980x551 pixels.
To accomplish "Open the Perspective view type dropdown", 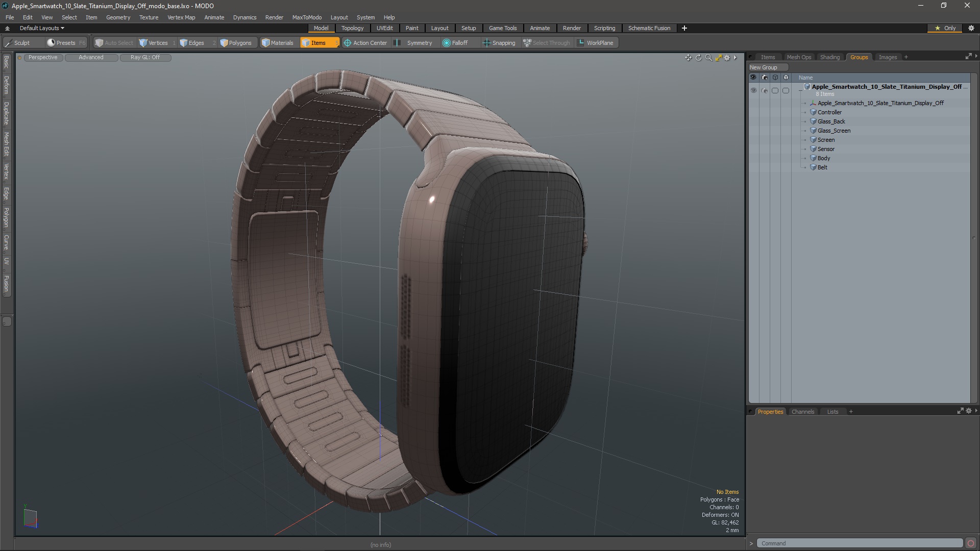I will [x=43, y=57].
